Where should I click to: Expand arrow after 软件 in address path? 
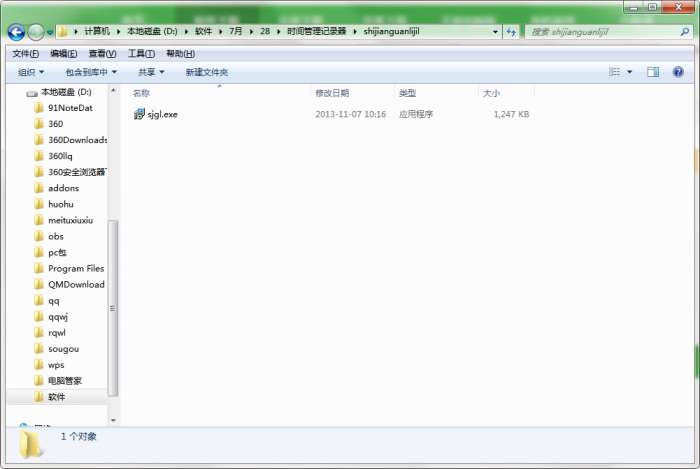coord(220,31)
